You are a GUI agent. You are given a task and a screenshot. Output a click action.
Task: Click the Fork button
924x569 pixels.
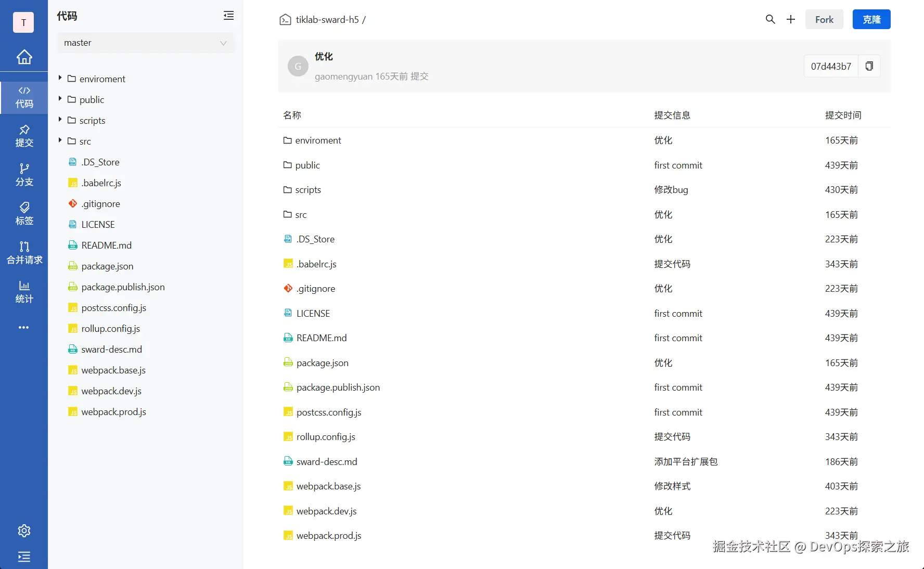[x=824, y=19]
